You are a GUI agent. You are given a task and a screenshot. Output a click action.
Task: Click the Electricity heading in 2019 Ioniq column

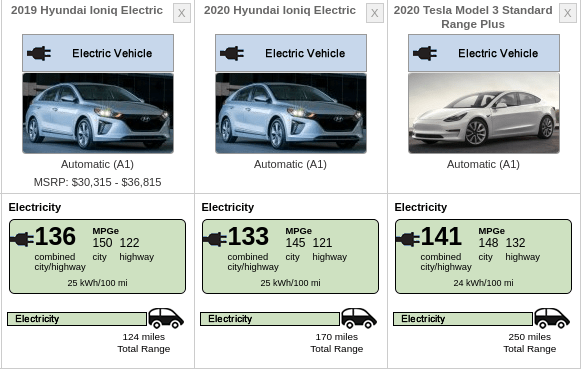(x=35, y=207)
